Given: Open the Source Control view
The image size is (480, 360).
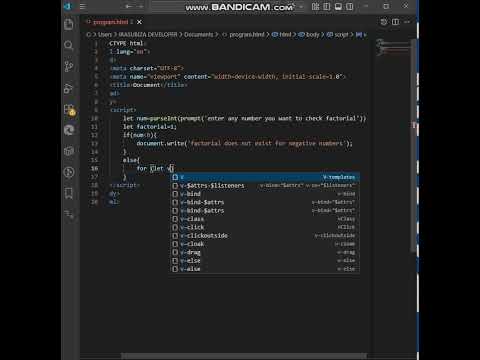Looking at the screenshot, I should click(x=69, y=67).
